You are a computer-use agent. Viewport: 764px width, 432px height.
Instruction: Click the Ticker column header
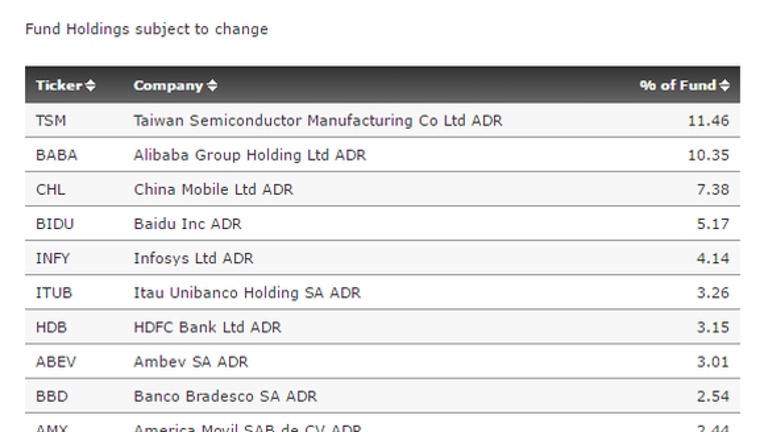pos(59,85)
